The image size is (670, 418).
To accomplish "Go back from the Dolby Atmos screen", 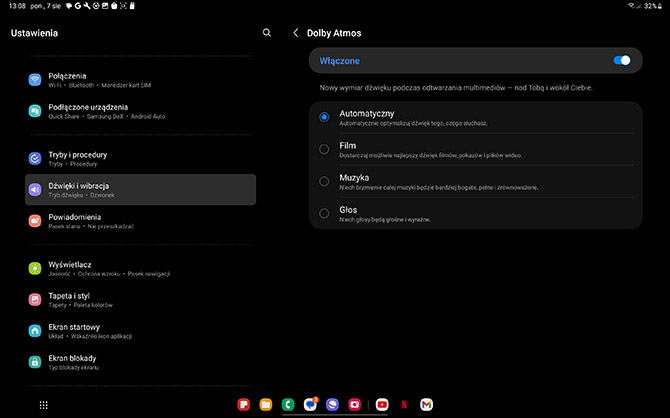I will pyautogui.click(x=295, y=33).
